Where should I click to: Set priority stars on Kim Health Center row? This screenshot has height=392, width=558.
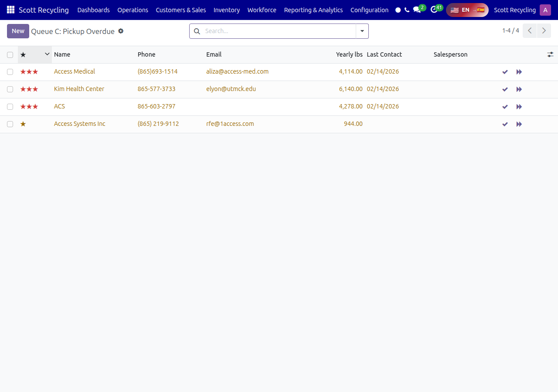(x=29, y=89)
